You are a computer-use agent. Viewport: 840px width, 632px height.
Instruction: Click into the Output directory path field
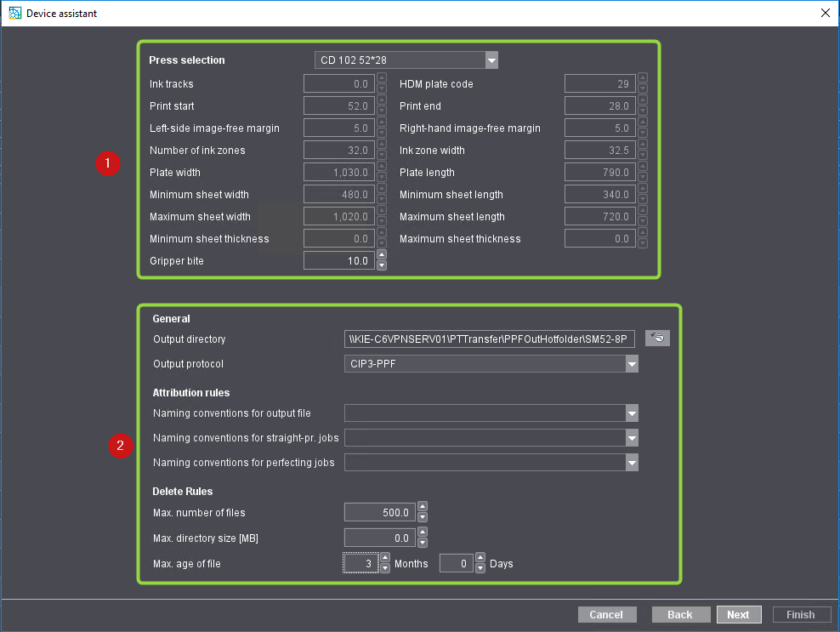(x=489, y=339)
